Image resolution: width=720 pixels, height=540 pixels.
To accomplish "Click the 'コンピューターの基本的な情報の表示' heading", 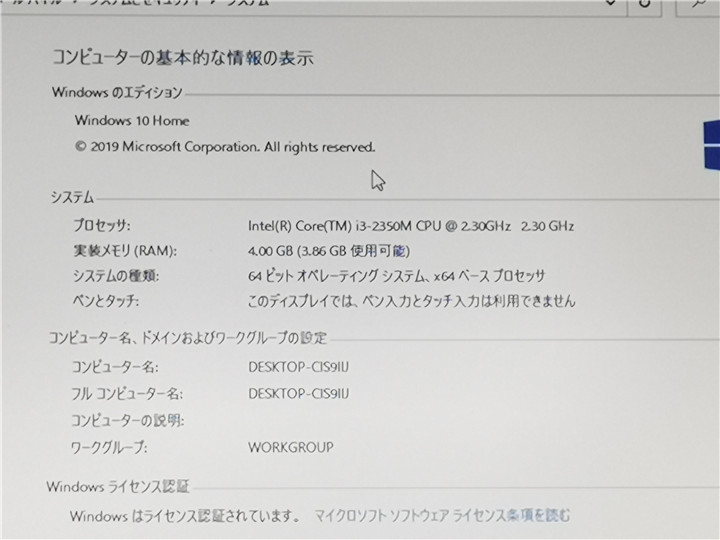I will [x=183, y=58].
